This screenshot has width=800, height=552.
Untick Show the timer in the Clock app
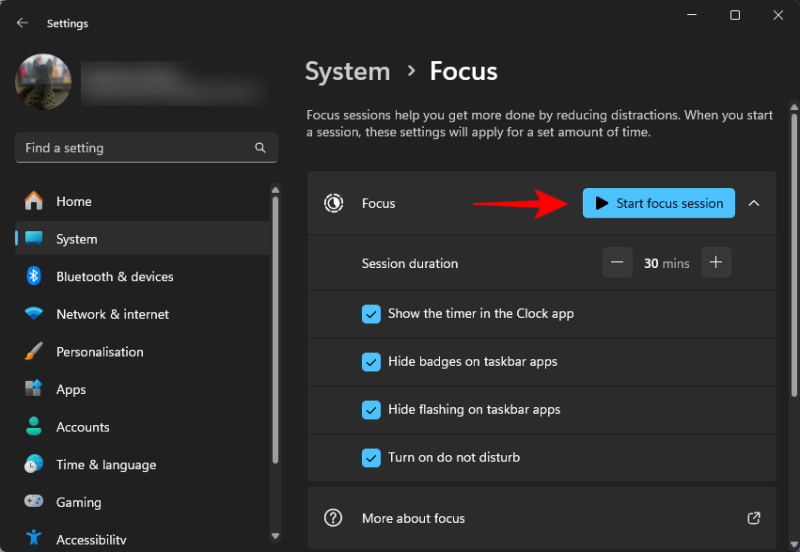[x=371, y=314]
